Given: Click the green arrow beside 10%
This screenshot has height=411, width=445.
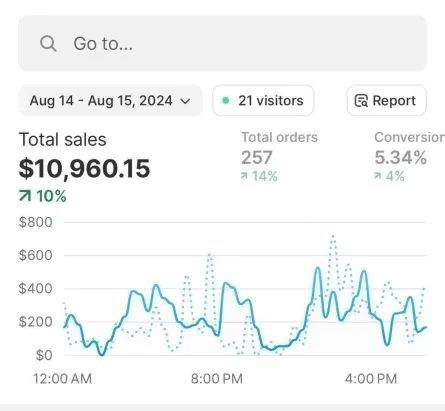Looking at the screenshot, I should [x=25, y=196].
